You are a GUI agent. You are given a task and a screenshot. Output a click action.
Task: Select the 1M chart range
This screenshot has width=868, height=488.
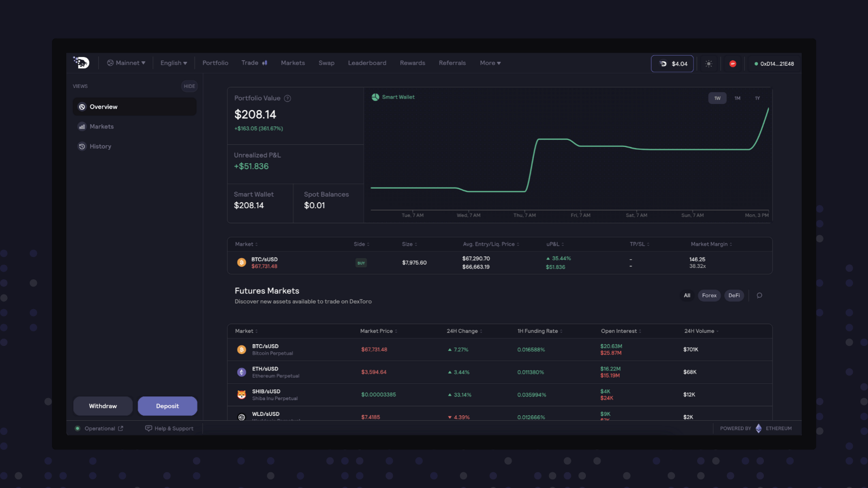point(737,98)
